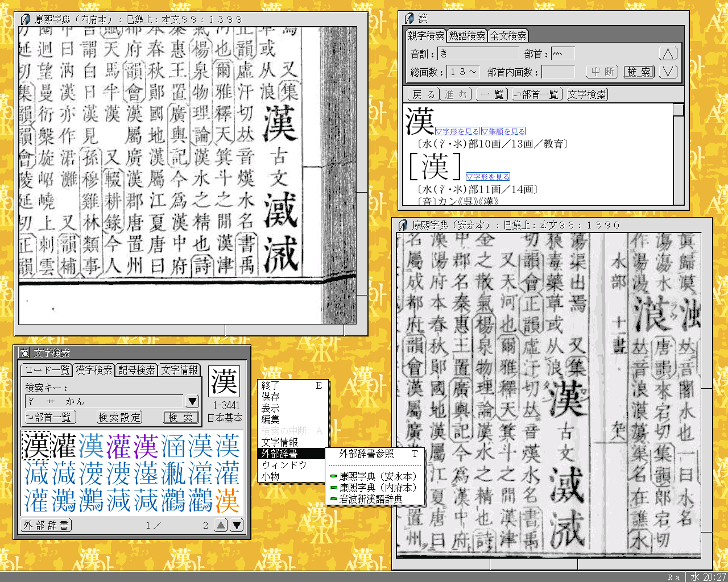The width and height of the screenshot is (728, 582).
Task: Open the 編集 menu entry
Action: 292,419
